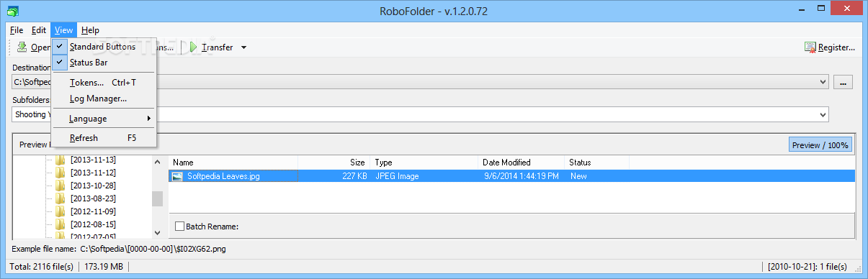Click folder tree scroll up arrow
868x279 pixels.
(x=157, y=163)
